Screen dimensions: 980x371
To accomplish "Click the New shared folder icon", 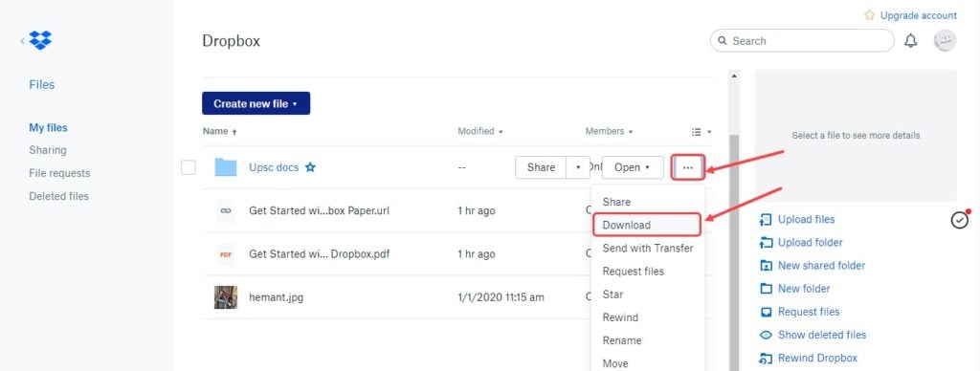I will click(766, 266).
